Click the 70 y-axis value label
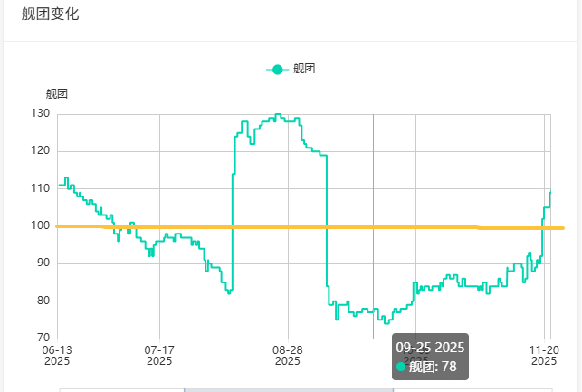 coord(43,338)
